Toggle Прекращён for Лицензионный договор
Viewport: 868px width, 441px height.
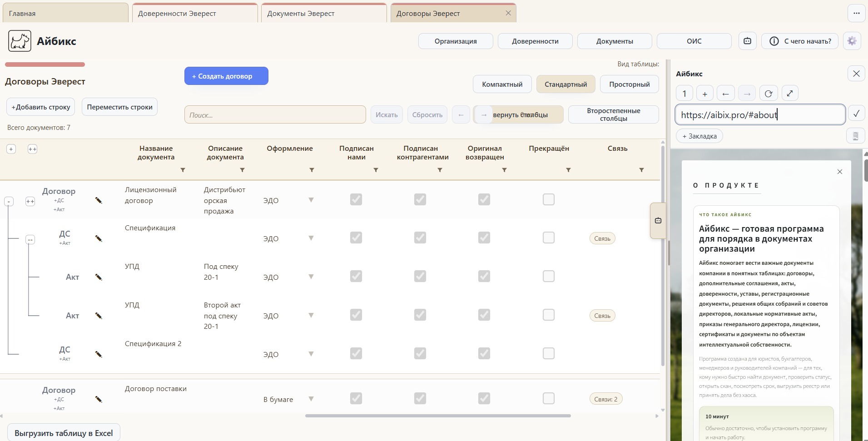[x=549, y=199]
